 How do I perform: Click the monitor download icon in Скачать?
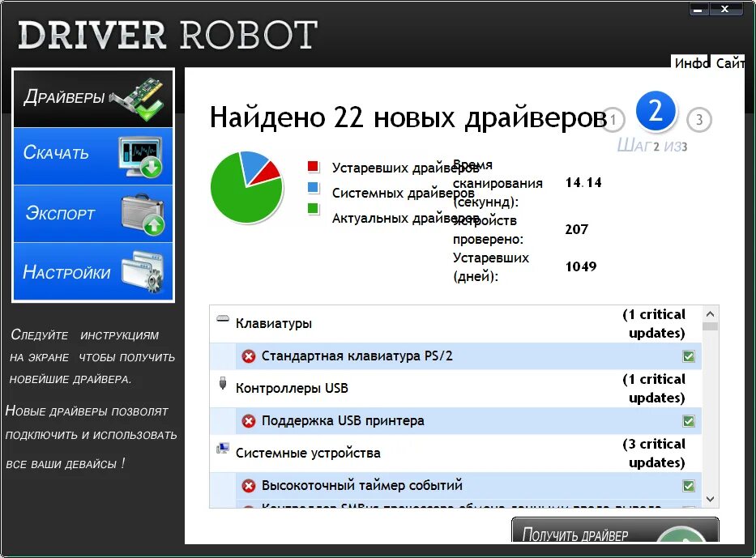(x=141, y=156)
